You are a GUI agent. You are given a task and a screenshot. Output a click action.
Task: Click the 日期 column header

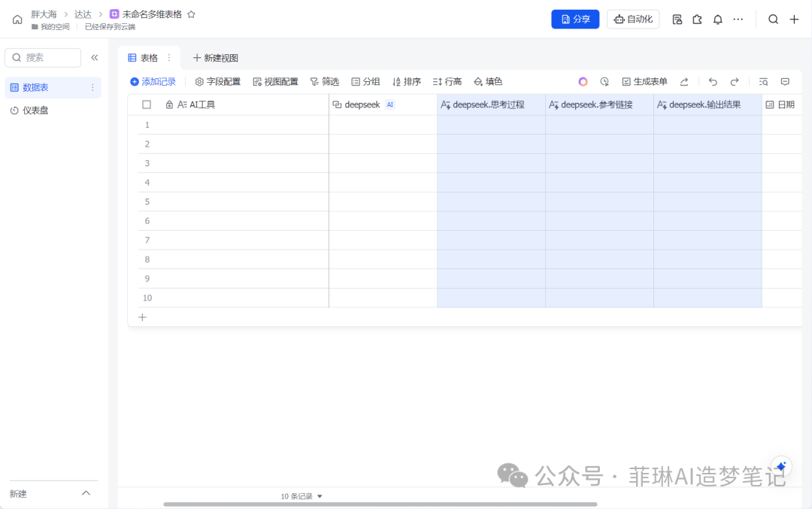pyautogui.click(x=781, y=105)
